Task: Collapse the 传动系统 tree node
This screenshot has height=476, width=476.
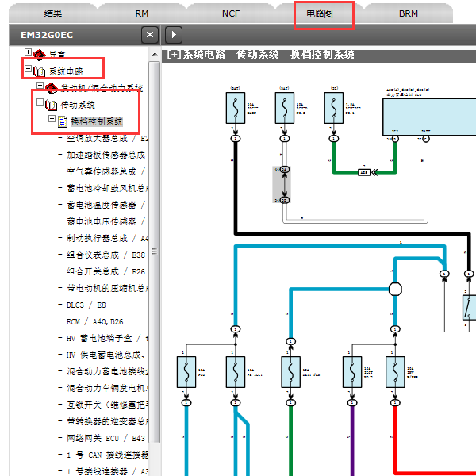Action: pos(40,102)
